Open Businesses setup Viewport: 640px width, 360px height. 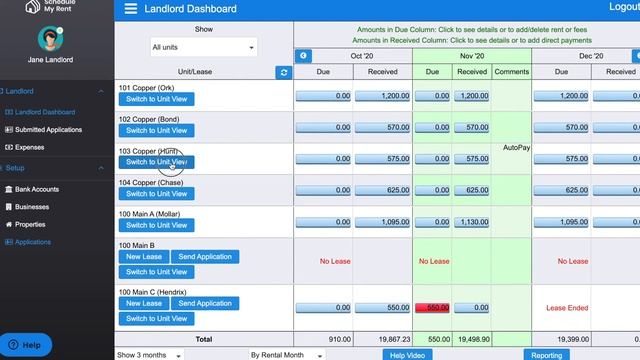pos(32,207)
